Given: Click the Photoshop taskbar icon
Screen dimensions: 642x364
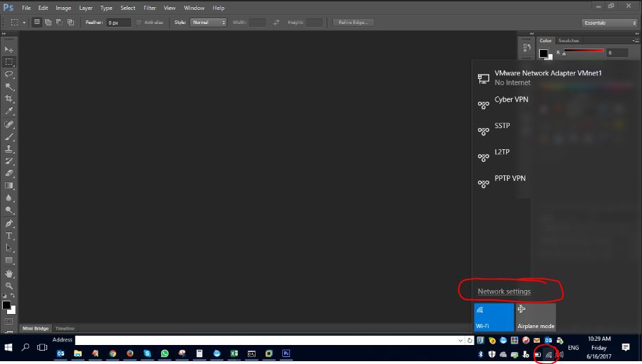Looking at the screenshot, I should [x=287, y=353].
